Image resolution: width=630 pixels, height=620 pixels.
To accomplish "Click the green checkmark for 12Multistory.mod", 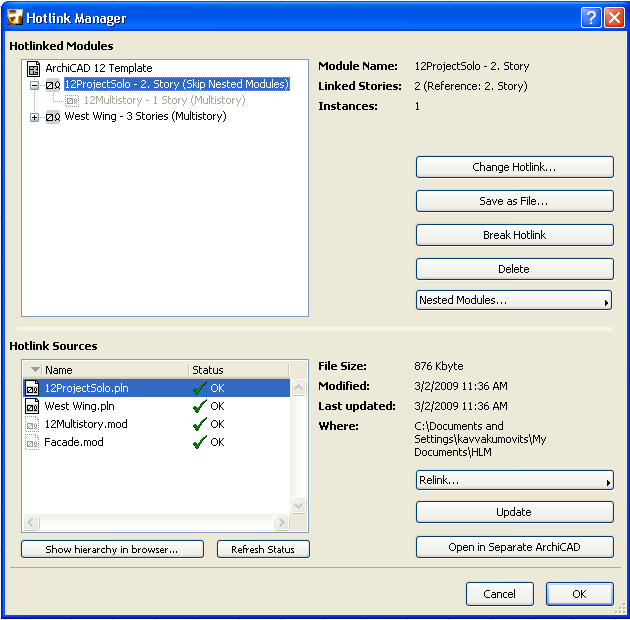I will pos(200,424).
